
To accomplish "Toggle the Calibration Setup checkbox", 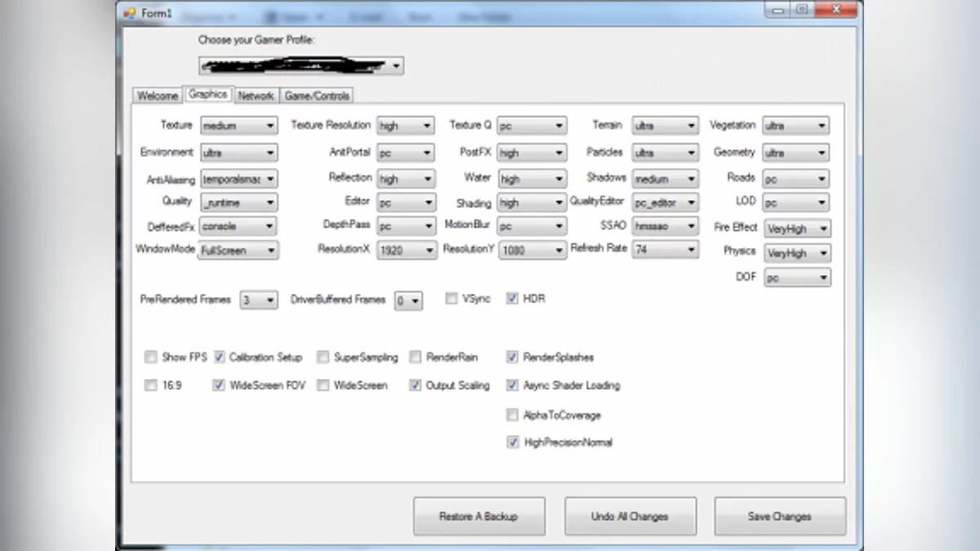I will coord(219,357).
